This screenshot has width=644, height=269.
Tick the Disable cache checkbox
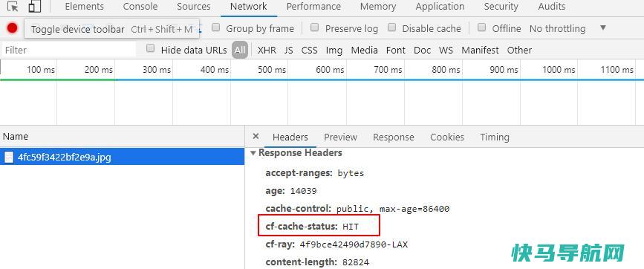391,28
